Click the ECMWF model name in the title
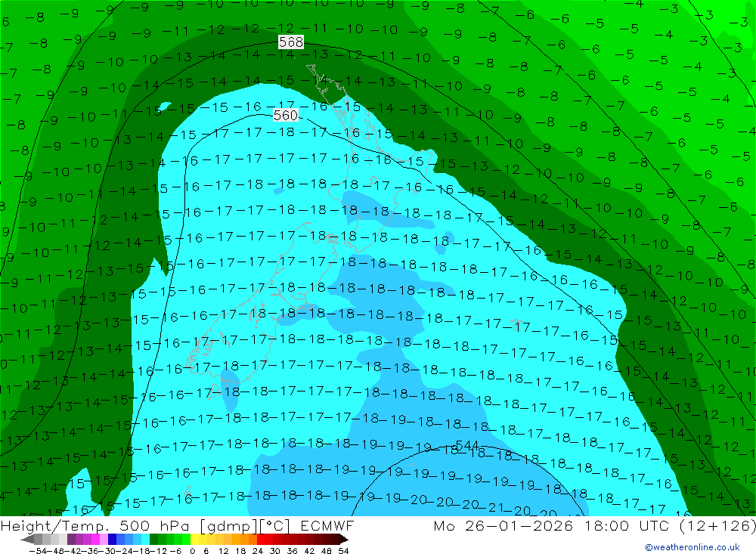The width and height of the screenshot is (756, 554). tap(327, 525)
